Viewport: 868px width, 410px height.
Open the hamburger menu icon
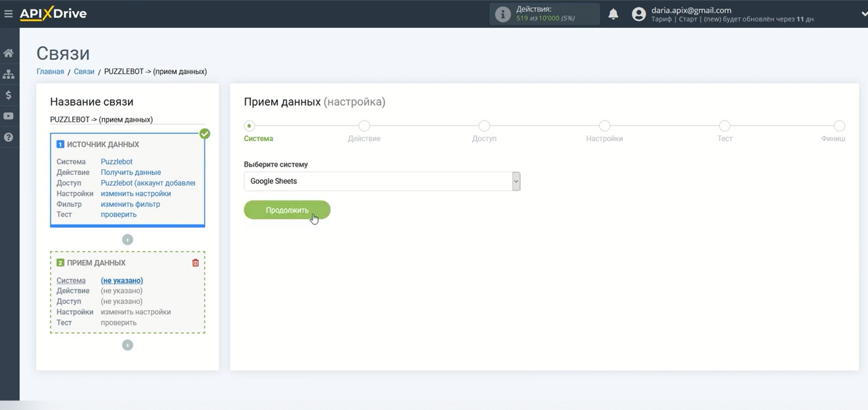[x=8, y=14]
